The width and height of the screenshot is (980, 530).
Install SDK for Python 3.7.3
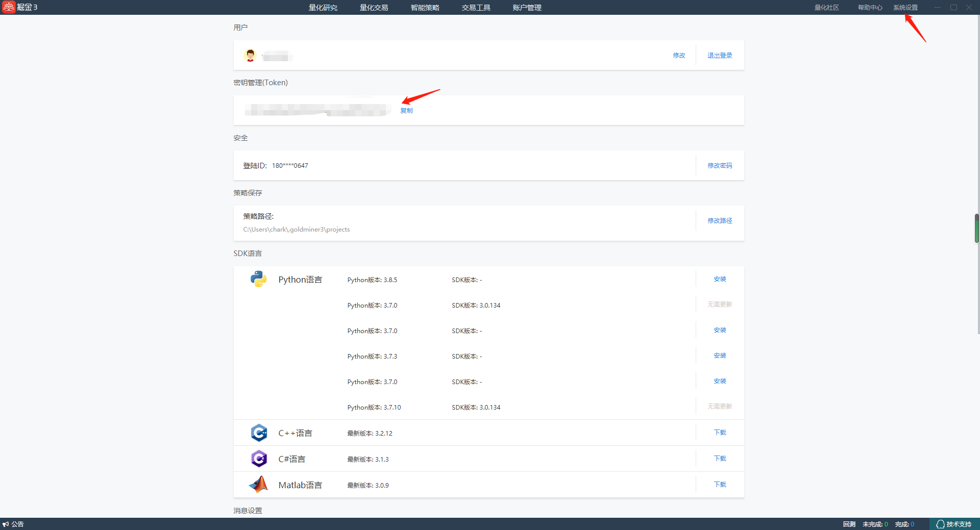720,356
